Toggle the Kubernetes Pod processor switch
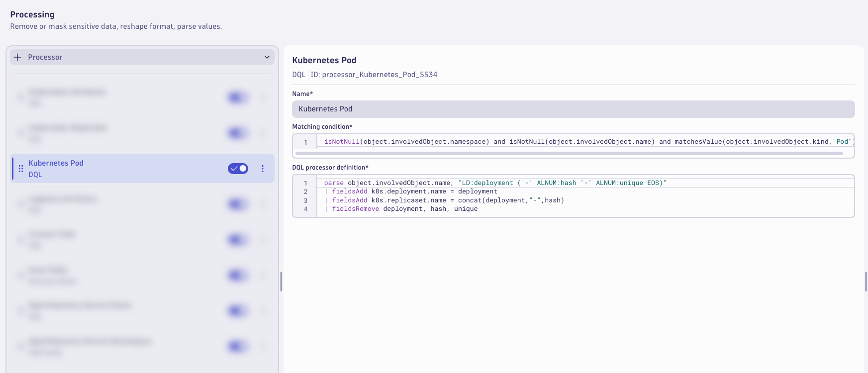The width and height of the screenshot is (868, 373). coord(238,169)
